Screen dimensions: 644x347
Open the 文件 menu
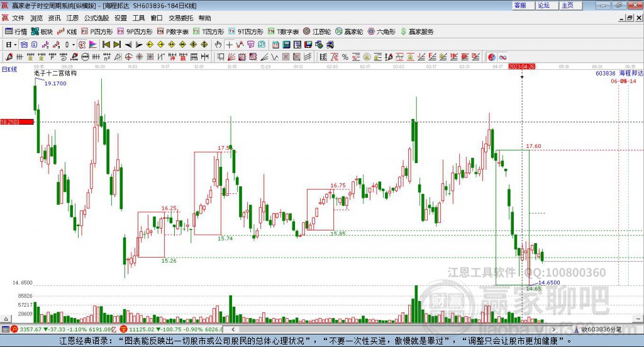(x=18, y=18)
